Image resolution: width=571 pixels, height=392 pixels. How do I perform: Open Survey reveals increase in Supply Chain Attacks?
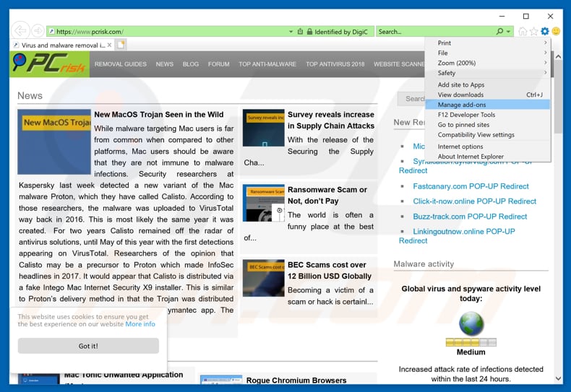pos(330,120)
